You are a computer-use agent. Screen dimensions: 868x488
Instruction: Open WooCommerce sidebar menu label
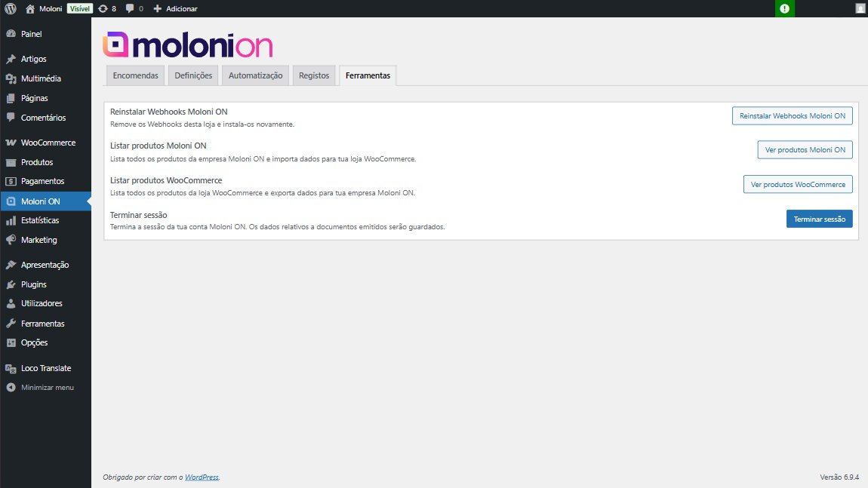48,143
